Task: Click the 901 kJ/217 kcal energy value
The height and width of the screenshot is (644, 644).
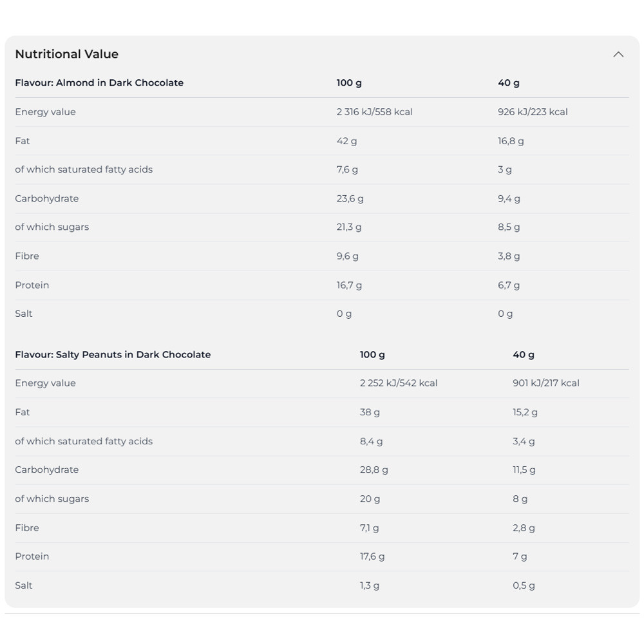Action: [x=546, y=383]
